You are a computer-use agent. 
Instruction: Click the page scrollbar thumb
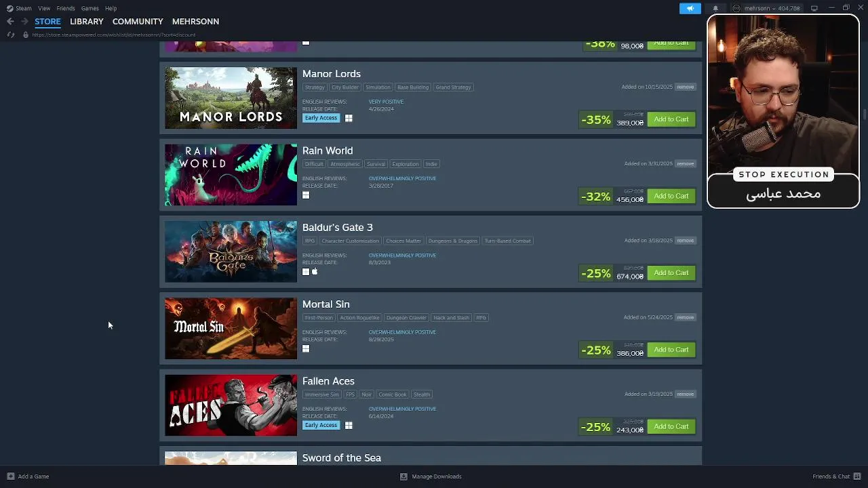[x=864, y=113]
